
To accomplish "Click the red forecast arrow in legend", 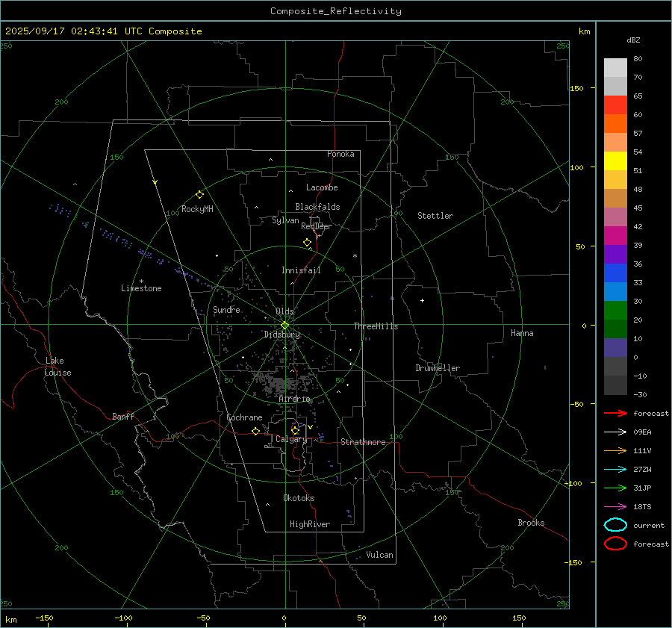I will (x=615, y=413).
